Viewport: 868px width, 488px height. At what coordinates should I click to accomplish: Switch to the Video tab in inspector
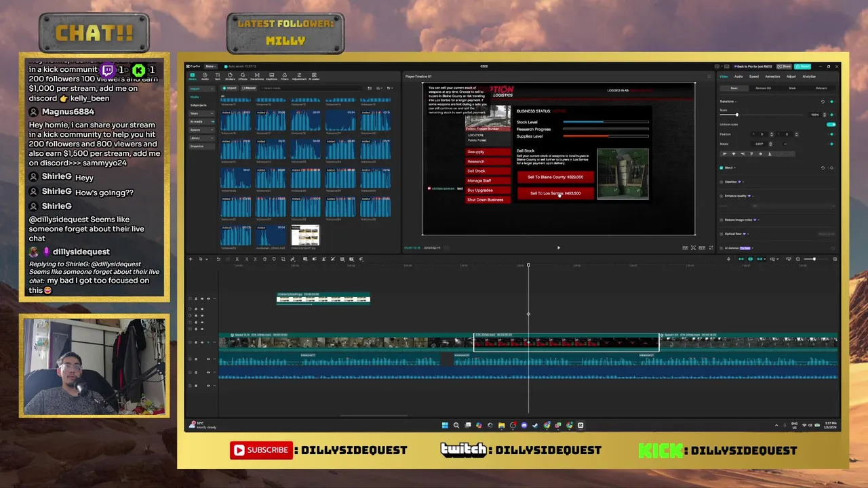point(724,77)
